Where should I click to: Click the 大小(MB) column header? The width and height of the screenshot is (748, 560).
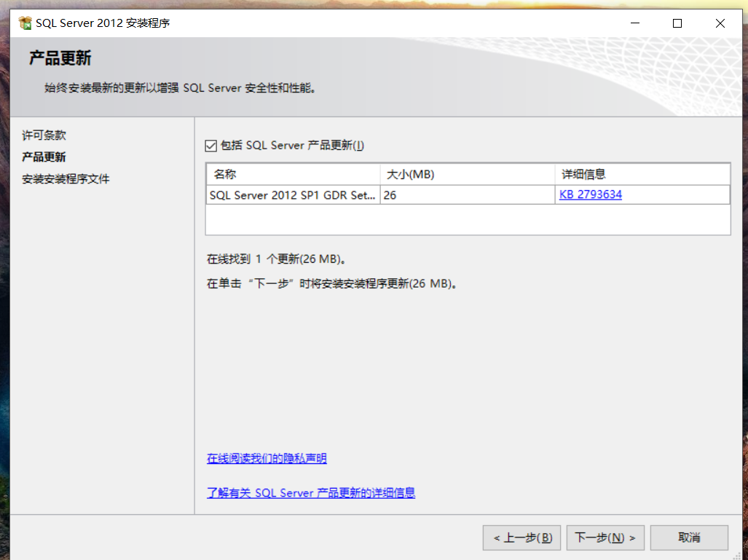[468, 174]
